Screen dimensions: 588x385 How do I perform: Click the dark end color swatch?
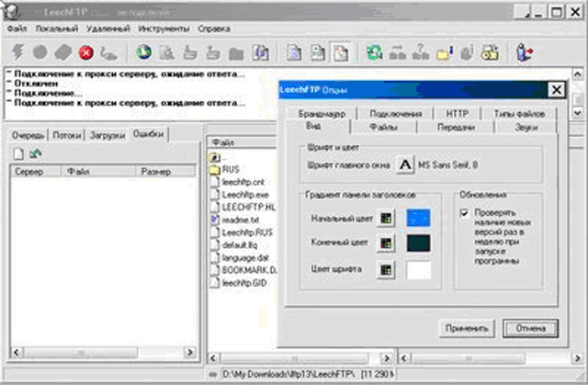[419, 243]
